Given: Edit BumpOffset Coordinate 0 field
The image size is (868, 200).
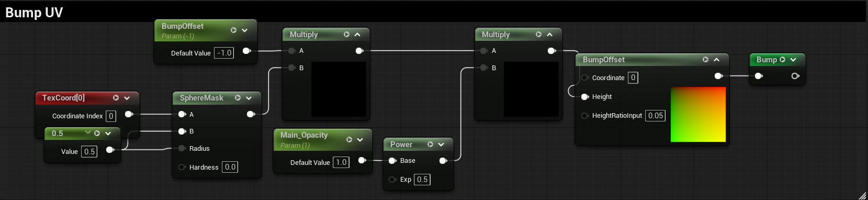Looking at the screenshot, I should (633, 77).
